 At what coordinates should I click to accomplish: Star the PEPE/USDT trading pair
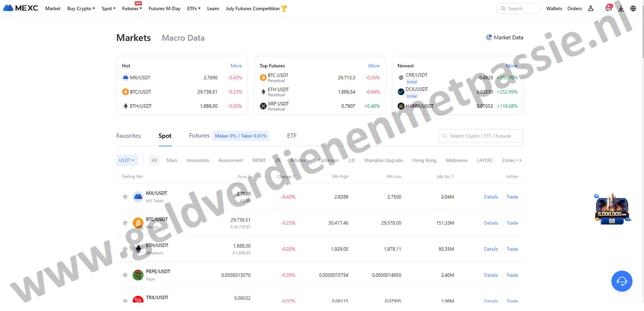[125, 275]
